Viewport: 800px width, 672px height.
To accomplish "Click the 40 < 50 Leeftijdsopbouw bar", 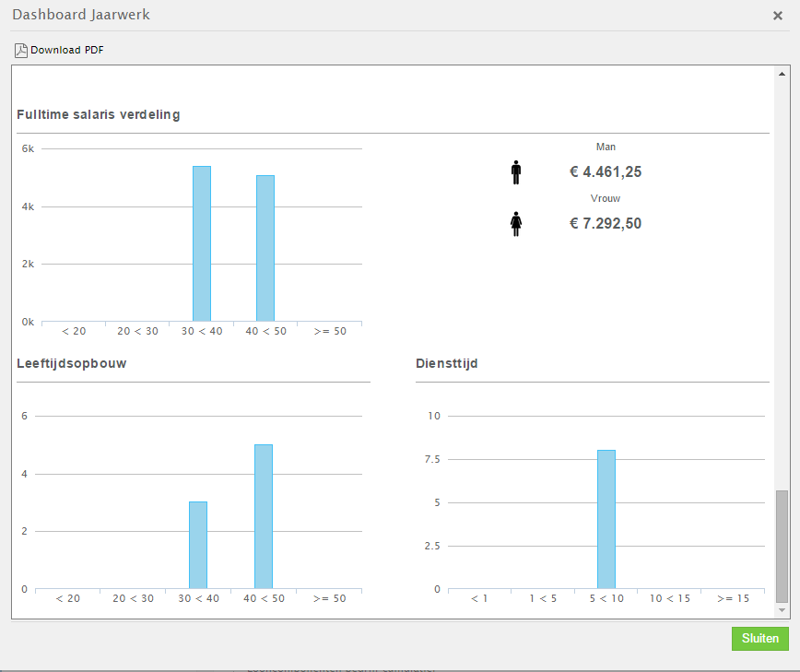I will [x=264, y=517].
